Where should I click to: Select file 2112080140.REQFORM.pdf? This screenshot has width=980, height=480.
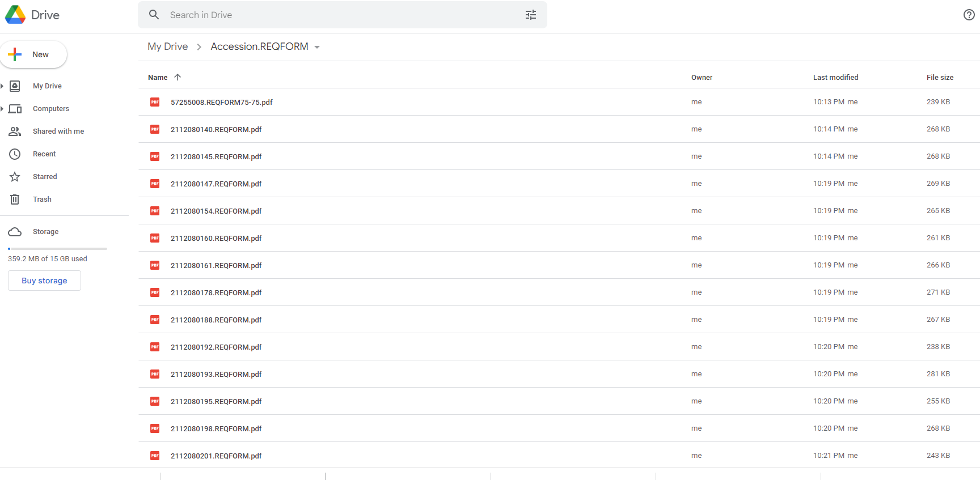559,129
